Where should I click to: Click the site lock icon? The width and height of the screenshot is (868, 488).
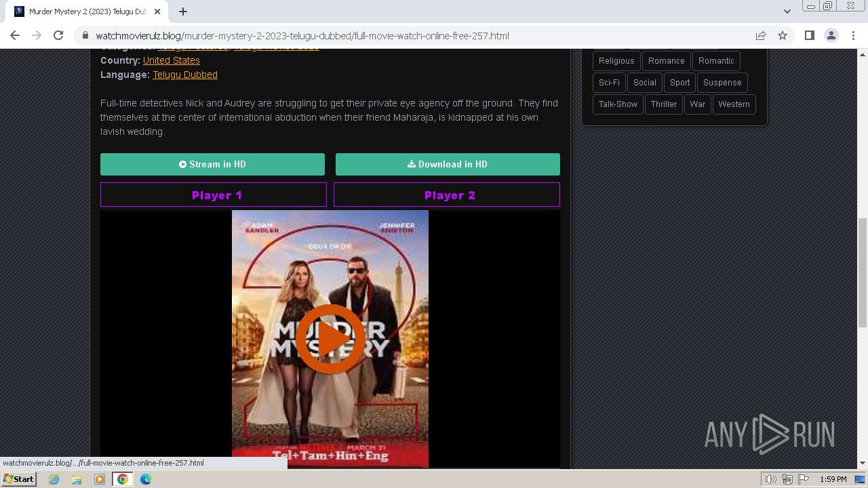pyautogui.click(x=85, y=36)
